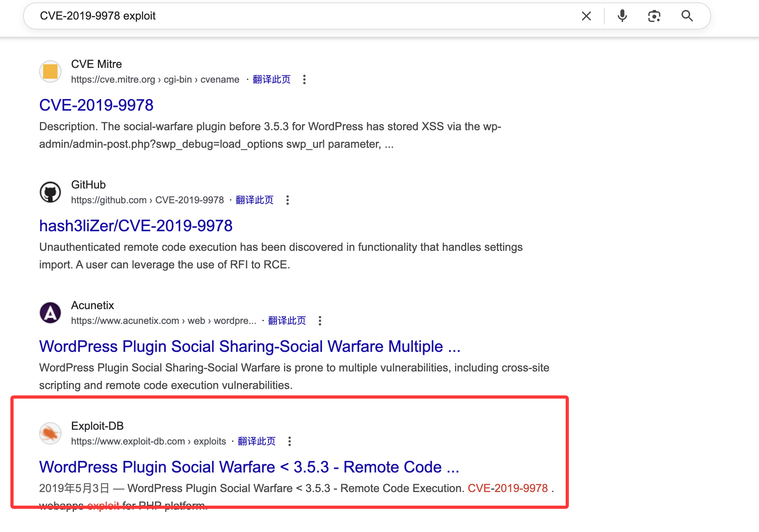The width and height of the screenshot is (759, 532).
Task: Click the github.com CVE-2019-9978 breadcrumb URL
Action: pos(147,200)
